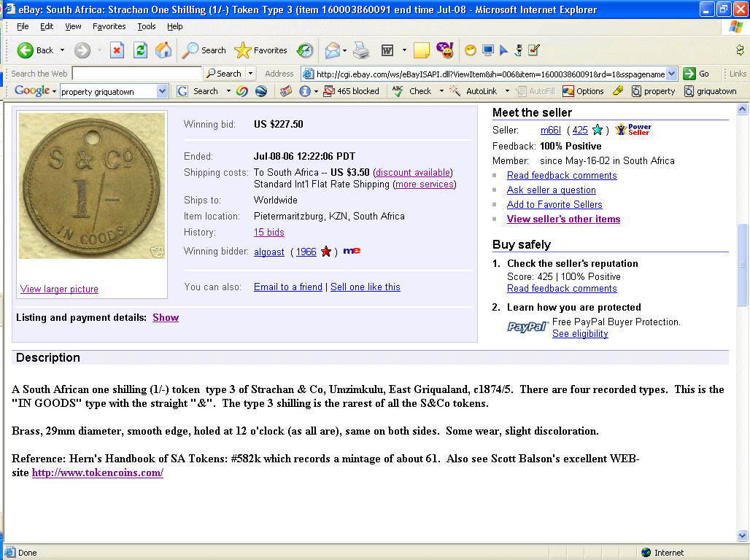Click the coin token thumbnail image

[92, 186]
